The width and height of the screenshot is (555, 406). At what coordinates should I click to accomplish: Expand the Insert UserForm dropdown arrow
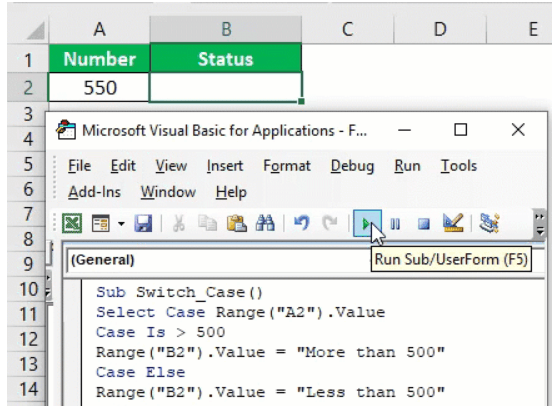(121, 224)
